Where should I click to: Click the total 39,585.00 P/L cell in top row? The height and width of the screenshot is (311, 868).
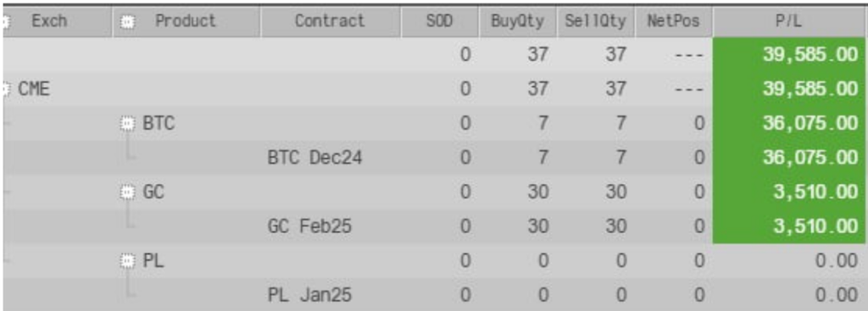(790, 54)
